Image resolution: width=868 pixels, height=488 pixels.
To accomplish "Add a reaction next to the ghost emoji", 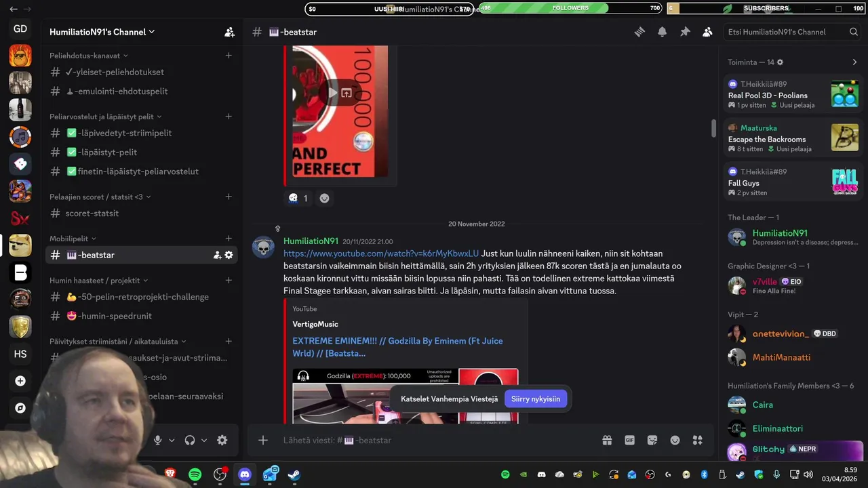I will (324, 198).
